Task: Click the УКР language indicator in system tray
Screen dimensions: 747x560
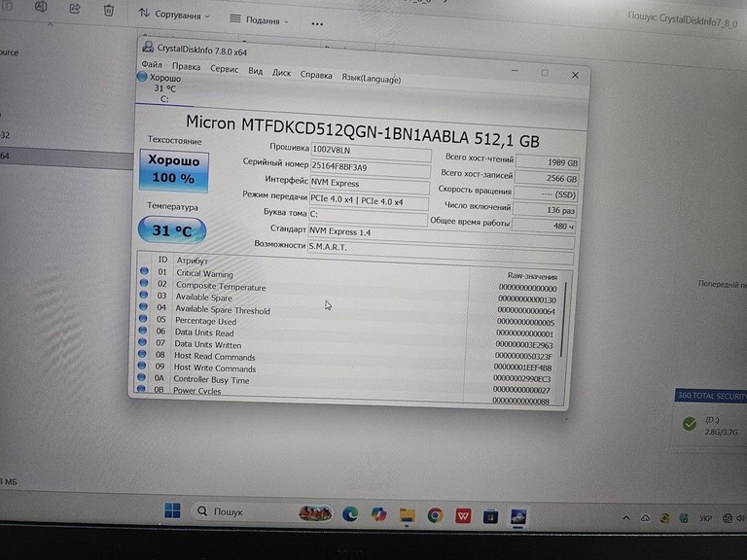Action: (x=706, y=518)
